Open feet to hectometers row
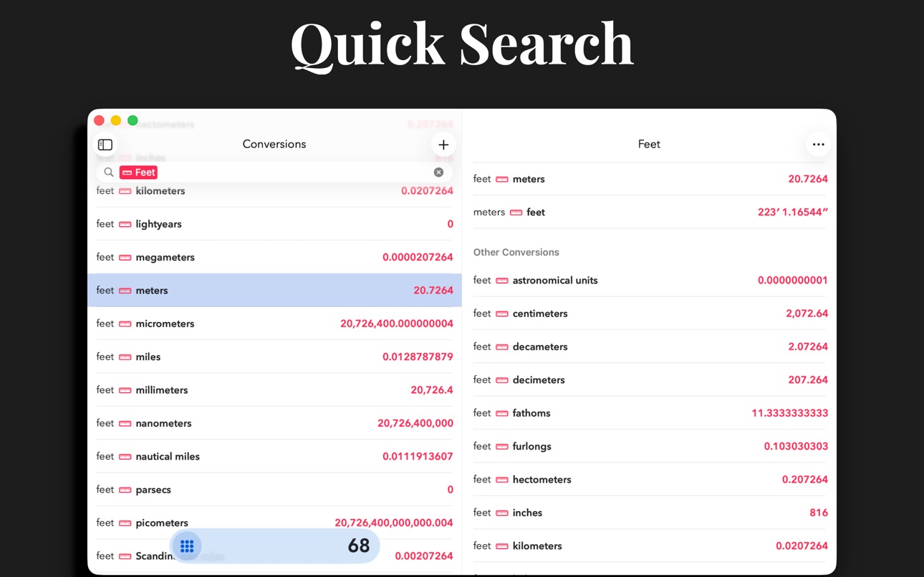924x577 pixels. click(650, 480)
